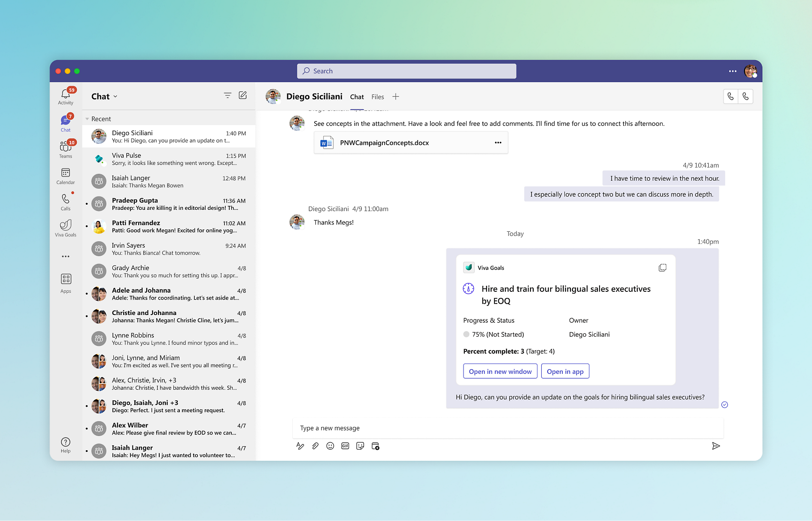Image resolution: width=812 pixels, height=521 pixels.
Task: Open more options for PNWCampaignConcepts.docx
Action: (498, 142)
